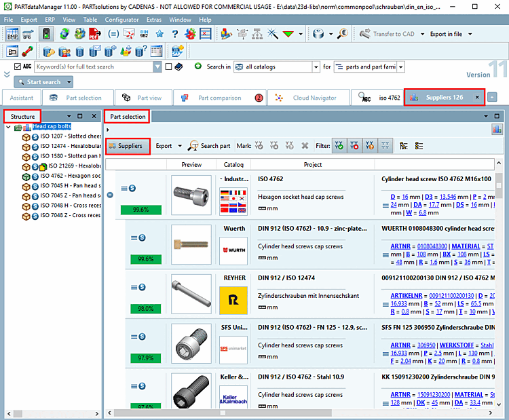Open the Configurator menu
This screenshot has height=420, width=509.
pos(121,20)
